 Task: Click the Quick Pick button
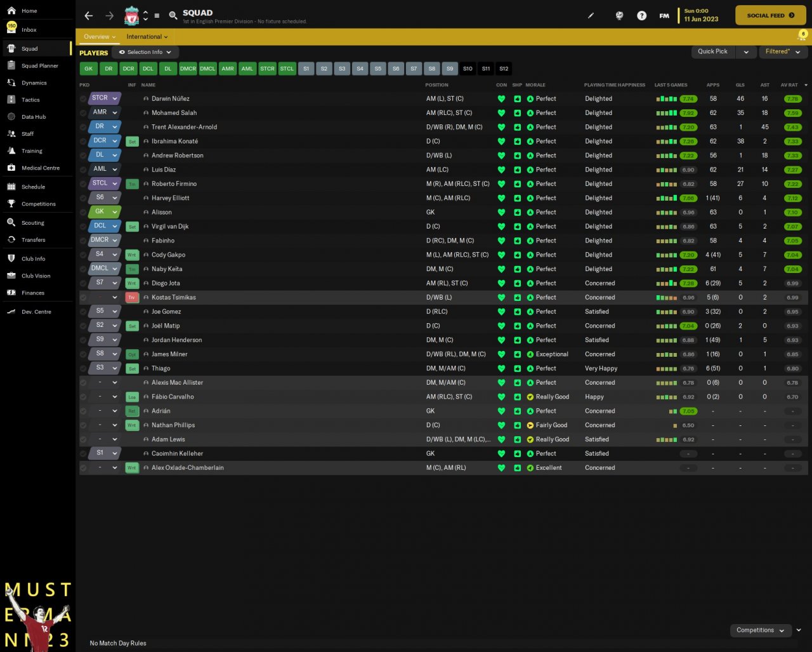click(713, 51)
